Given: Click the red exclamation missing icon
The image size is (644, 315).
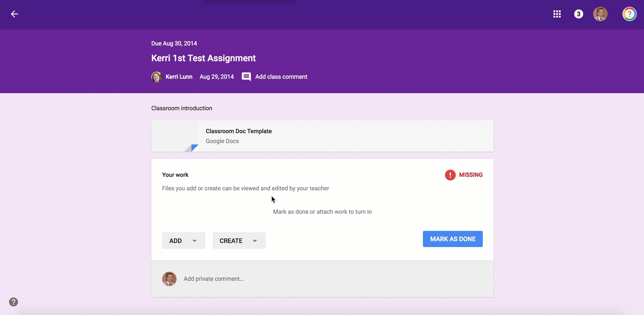Looking at the screenshot, I should [450, 175].
